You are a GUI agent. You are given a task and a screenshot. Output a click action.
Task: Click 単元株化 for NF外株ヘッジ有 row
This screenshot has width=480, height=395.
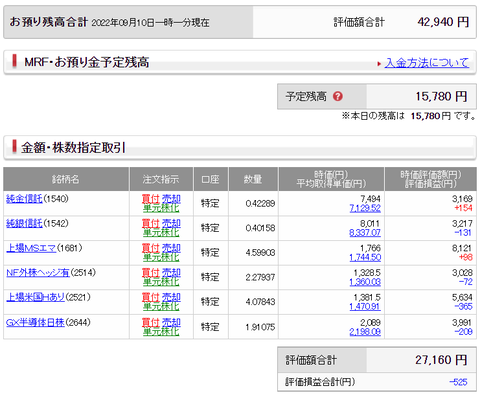click(161, 282)
